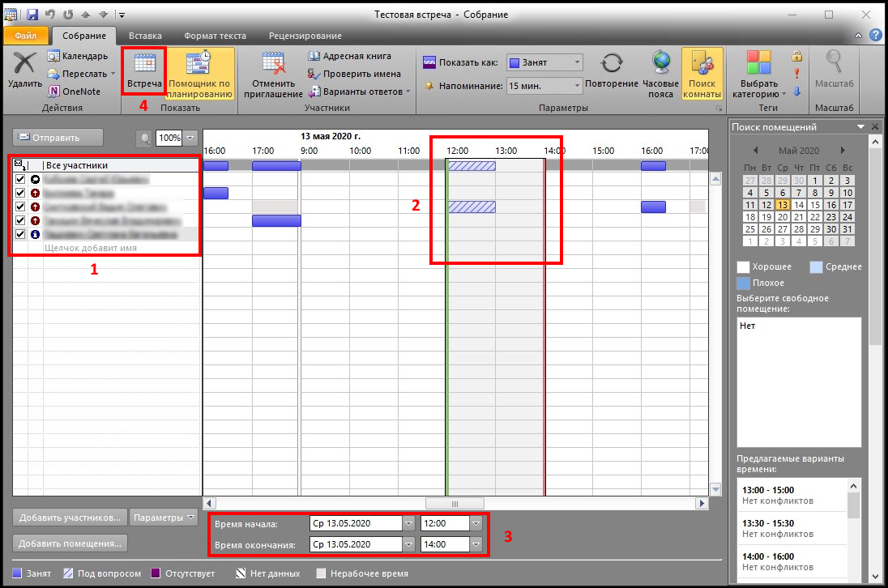Open the Напоминание 15 мин. dropdown
Screen dimensions: 888x588
click(576, 85)
